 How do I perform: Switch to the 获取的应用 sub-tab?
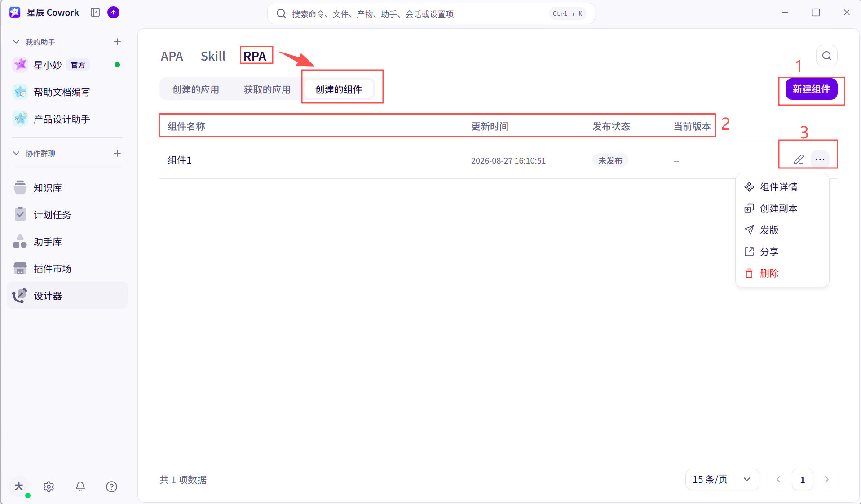[x=267, y=89]
